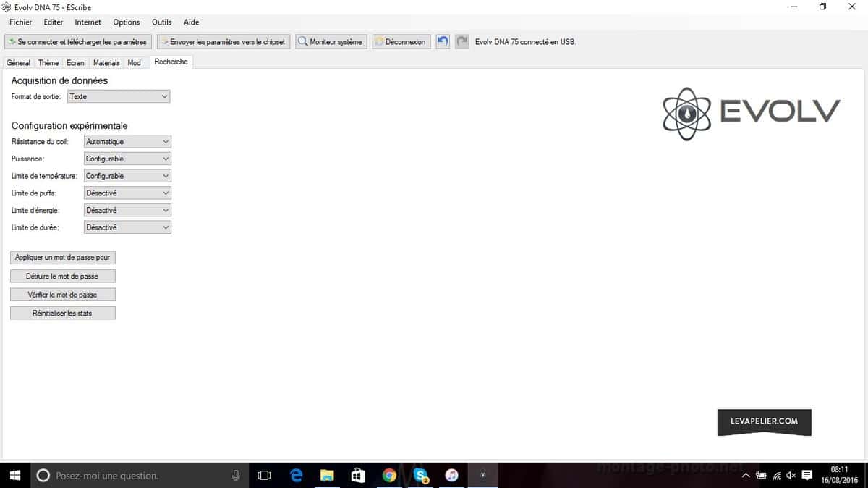868x488 pixels.
Task: Open Google Chrome from taskbar
Action: pyautogui.click(x=389, y=475)
